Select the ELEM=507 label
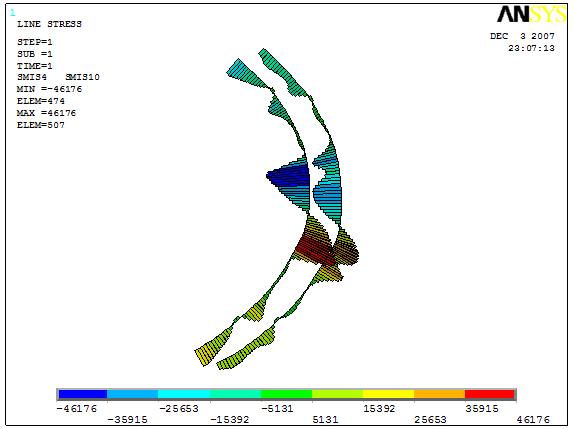 coord(41,125)
